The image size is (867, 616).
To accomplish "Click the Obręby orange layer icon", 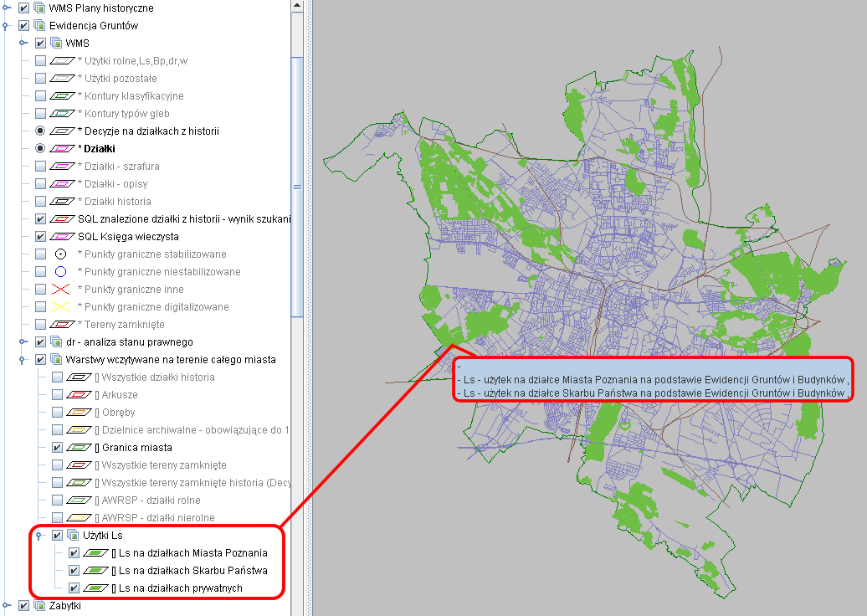I will [78, 413].
